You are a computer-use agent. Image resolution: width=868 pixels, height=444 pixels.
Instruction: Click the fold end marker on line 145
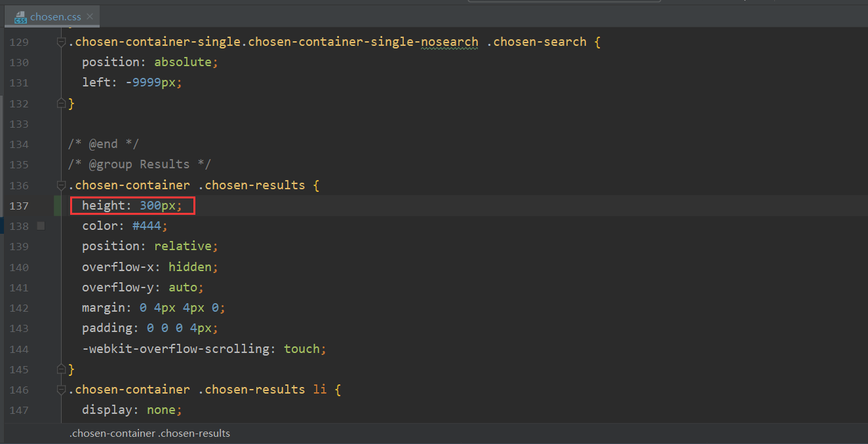pyautogui.click(x=62, y=369)
